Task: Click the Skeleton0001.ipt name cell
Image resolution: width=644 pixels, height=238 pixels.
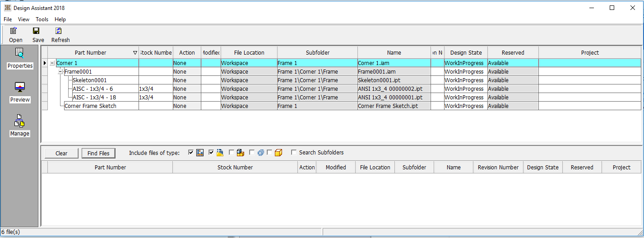Action: point(394,80)
